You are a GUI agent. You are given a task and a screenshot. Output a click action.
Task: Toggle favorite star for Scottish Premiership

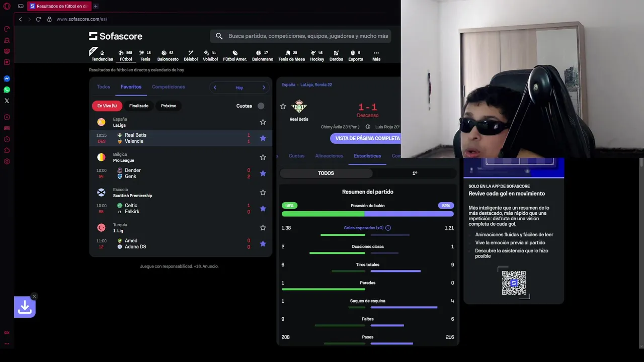pyautogui.click(x=263, y=193)
